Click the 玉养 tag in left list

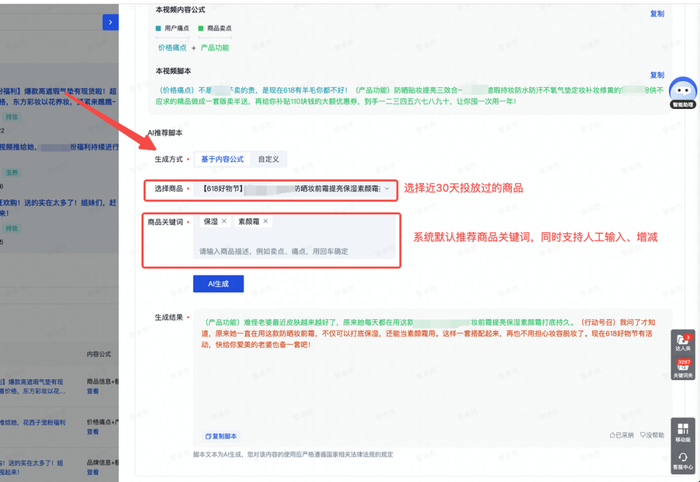coord(12,173)
